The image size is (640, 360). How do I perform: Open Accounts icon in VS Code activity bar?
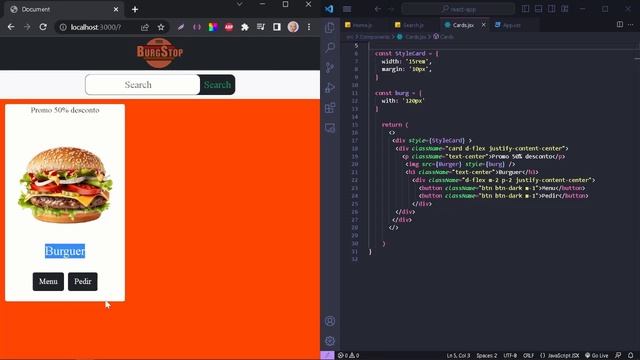click(x=330, y=321)
